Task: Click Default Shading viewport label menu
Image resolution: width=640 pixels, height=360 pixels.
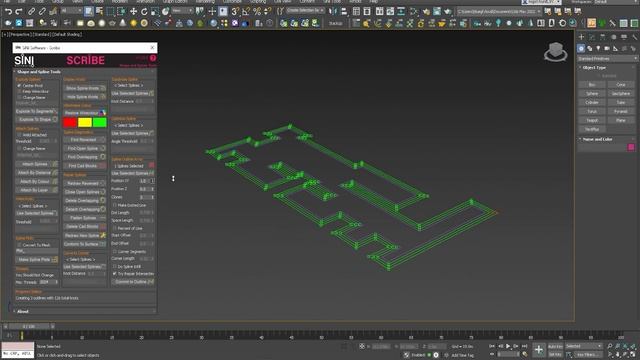Action: pyautogui.click(x=67, y=35)
